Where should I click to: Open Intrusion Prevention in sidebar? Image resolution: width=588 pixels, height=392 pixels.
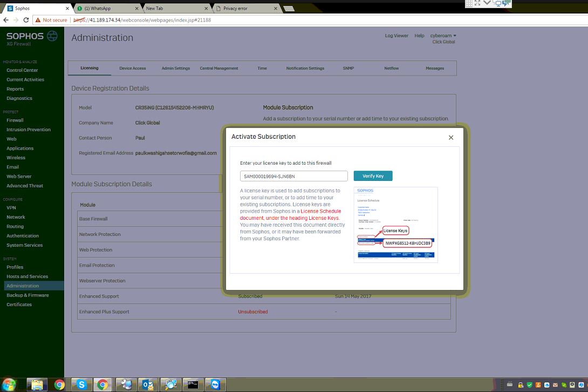click(x=29, y=130)
